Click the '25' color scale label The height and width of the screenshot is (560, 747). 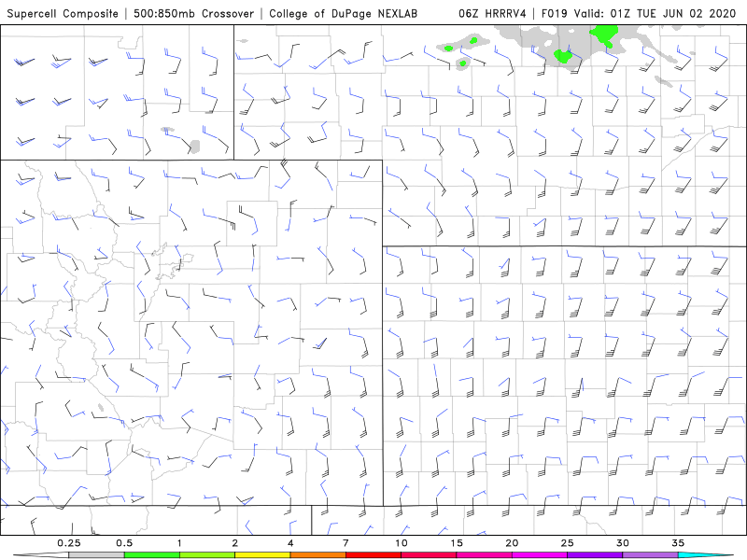coord(567,543)
